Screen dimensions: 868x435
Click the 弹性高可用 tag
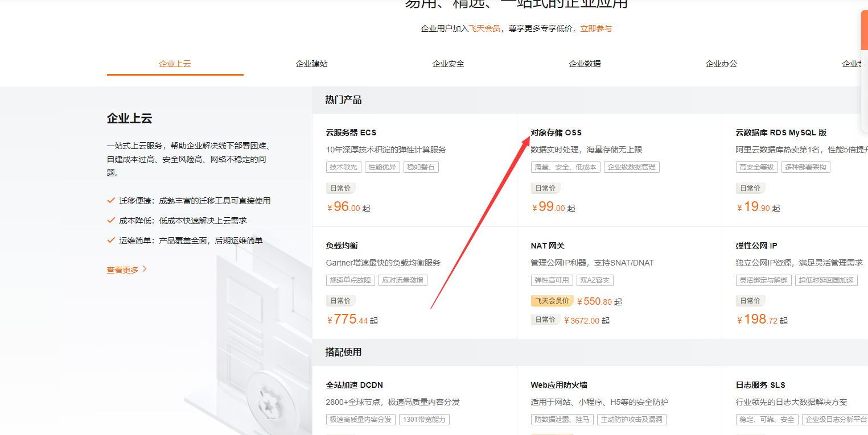coord(552,280)
